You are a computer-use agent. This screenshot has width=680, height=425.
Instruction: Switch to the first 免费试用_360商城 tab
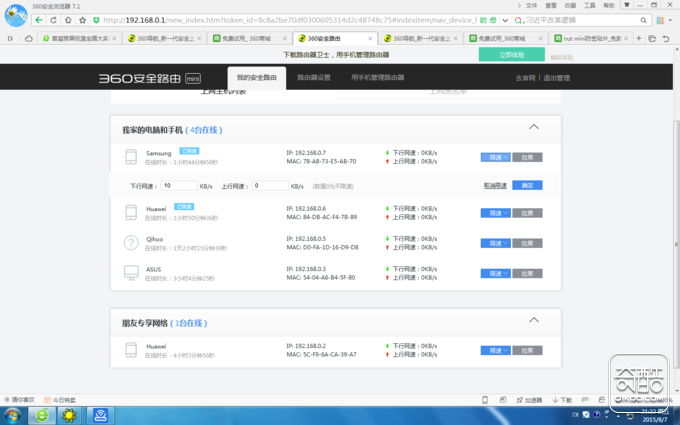[x=247, y=39]
